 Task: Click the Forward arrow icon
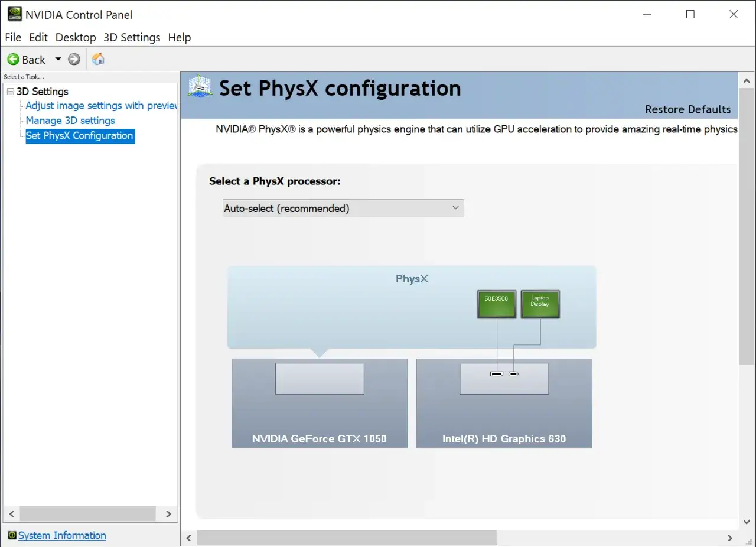74,59
